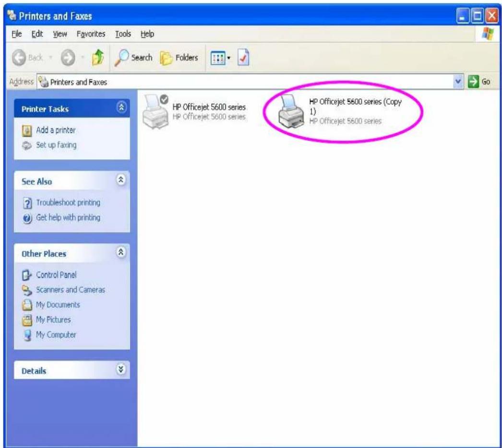Screen dimensions: 502x448
Task: Open My Documents link
Action: tap(58, 305)
